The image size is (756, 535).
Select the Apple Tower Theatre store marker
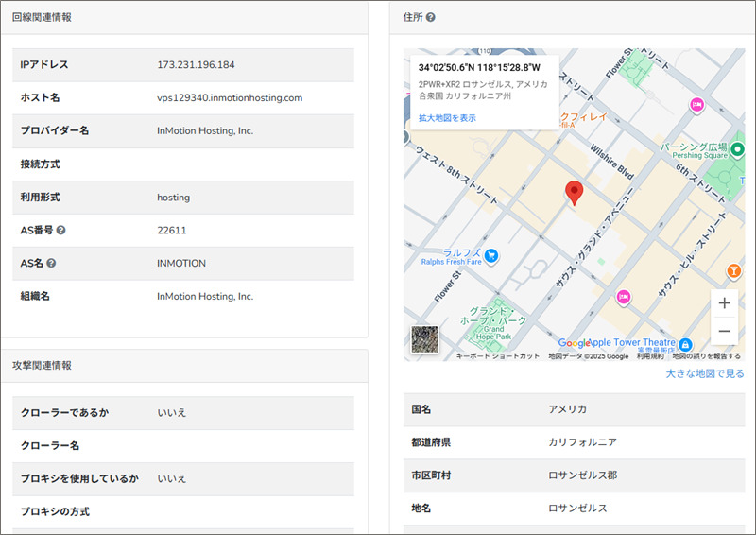pos(686,344)
